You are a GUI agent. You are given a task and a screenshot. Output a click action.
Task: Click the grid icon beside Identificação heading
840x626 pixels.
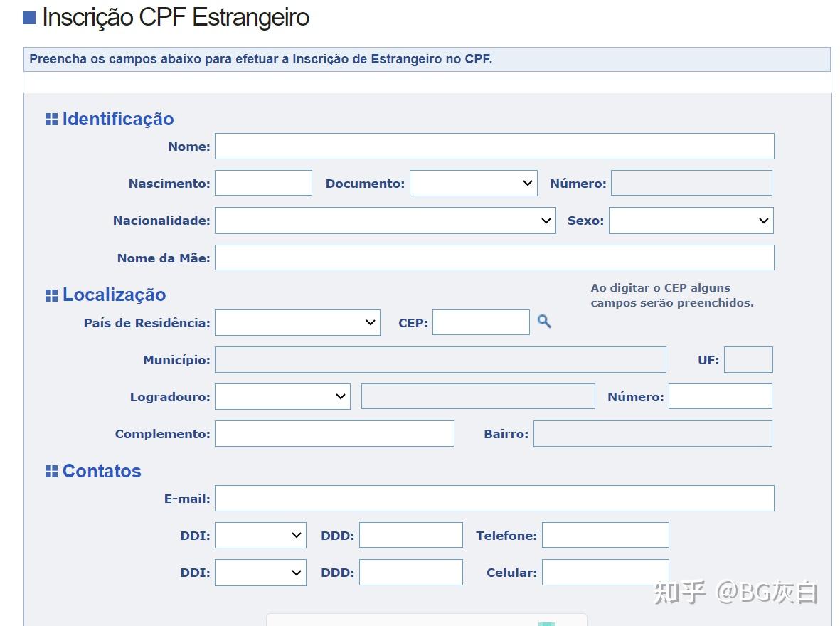(50, 119)
